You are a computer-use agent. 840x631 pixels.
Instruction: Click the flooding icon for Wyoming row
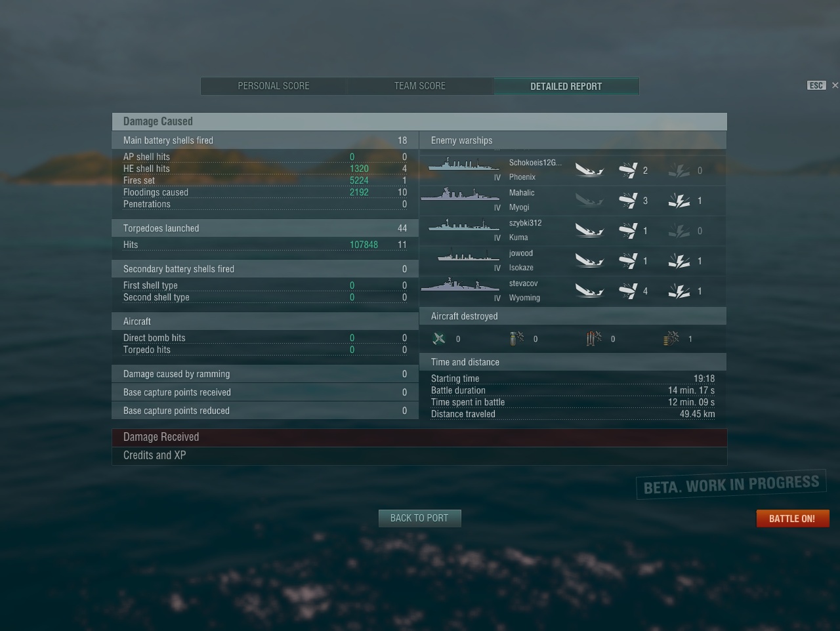click(679, 291)
